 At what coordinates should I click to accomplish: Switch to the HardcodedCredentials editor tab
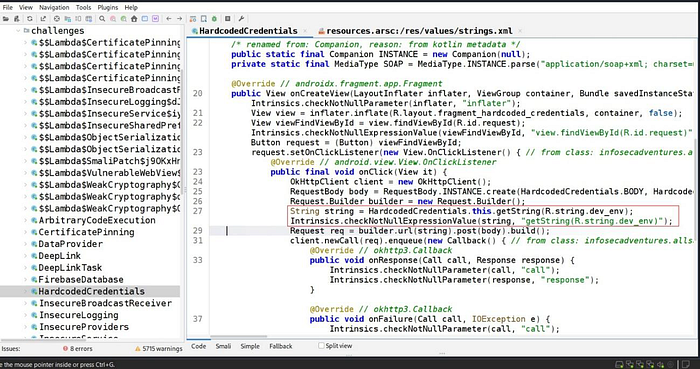tap(248, 31)
